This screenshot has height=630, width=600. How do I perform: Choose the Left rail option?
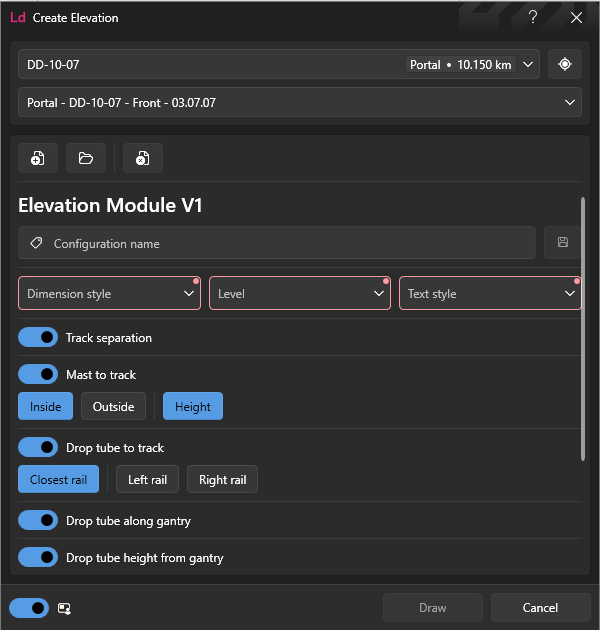tap(147, 480)
